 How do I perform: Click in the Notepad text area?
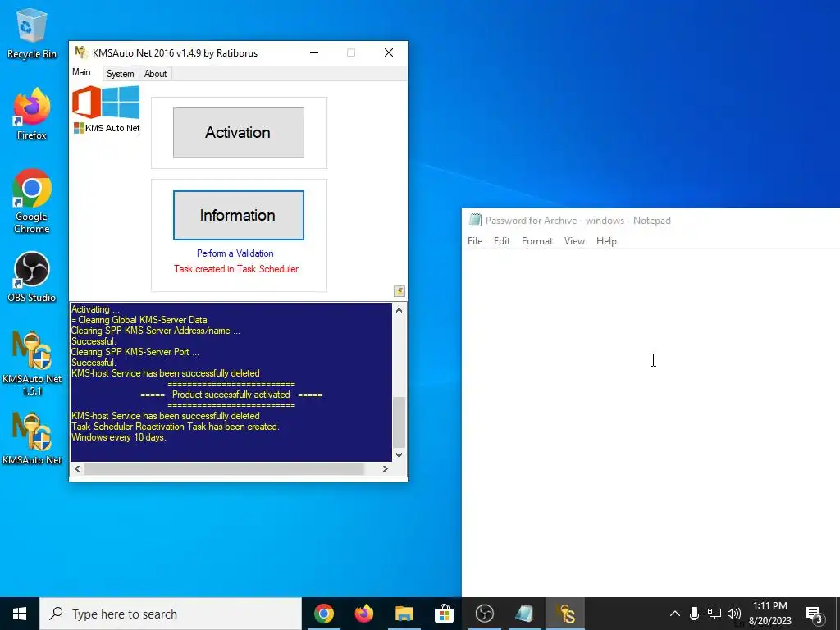pos(651,422)
